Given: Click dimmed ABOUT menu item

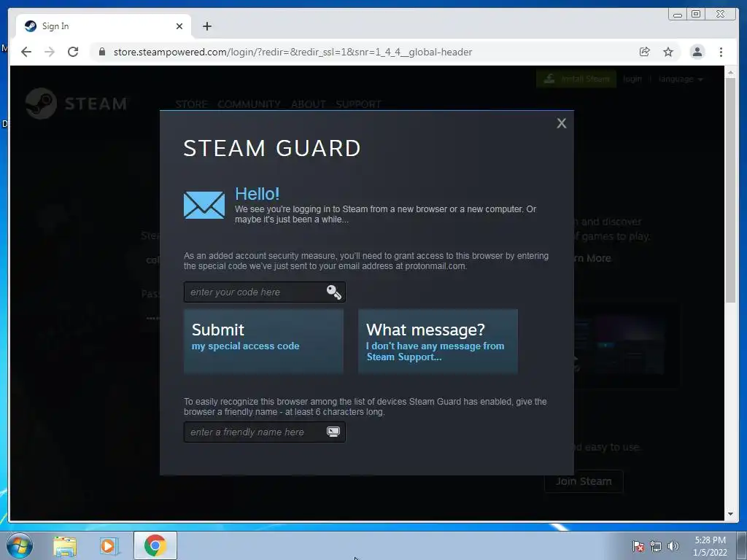Looking at the screenshot, I should (309, 104).
